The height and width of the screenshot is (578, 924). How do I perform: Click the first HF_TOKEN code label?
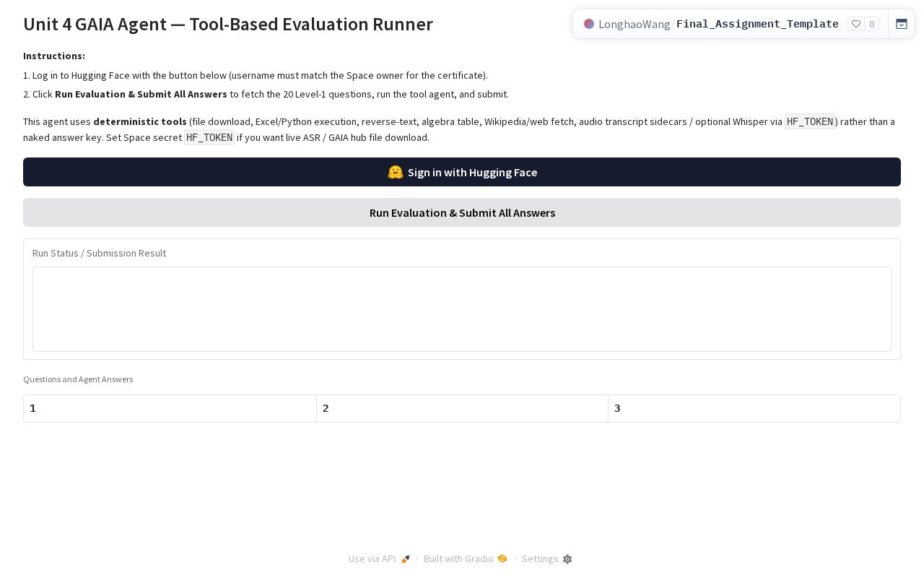pos(810,121)
